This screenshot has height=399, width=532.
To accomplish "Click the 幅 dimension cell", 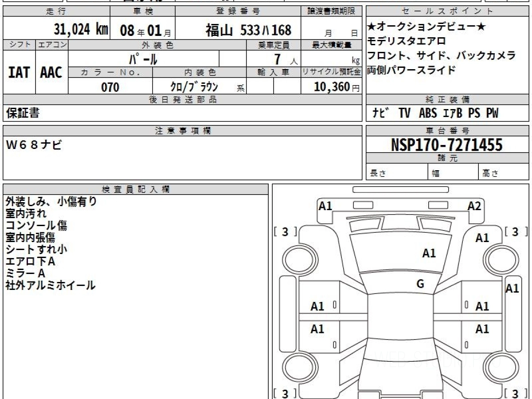I will tap(454, 172).
